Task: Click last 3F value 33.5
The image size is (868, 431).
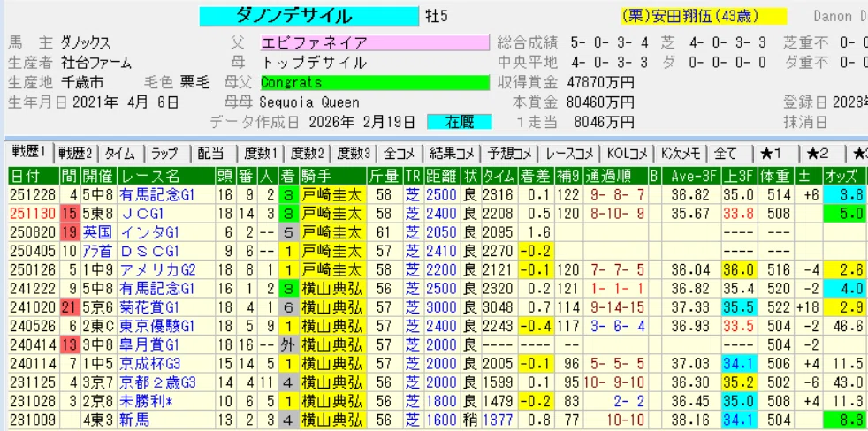Action: pos(741,327)
